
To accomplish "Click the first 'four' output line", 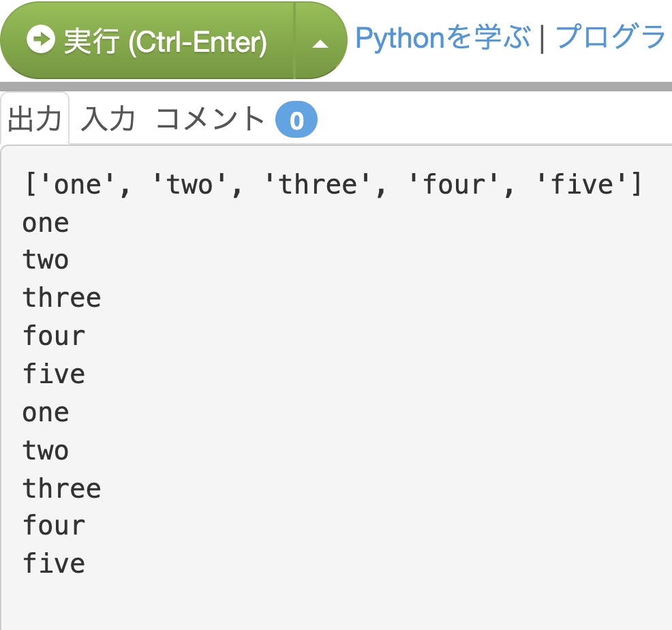I will click(x=54, y=336).
